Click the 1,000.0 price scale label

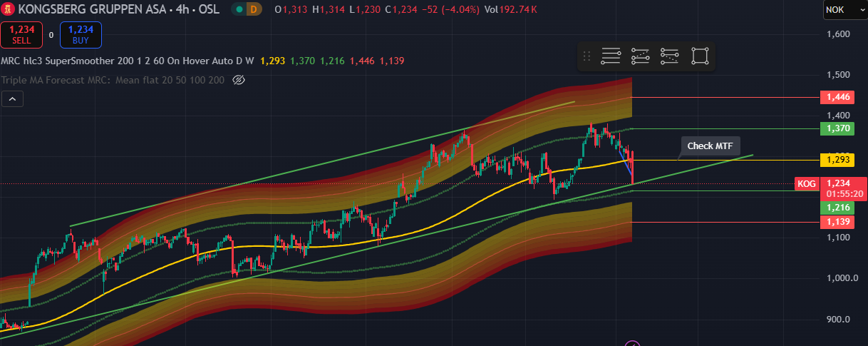point(842,278)
